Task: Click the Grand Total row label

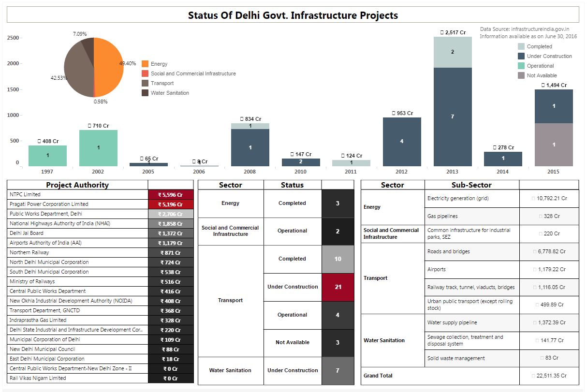Action: point(378,376)
